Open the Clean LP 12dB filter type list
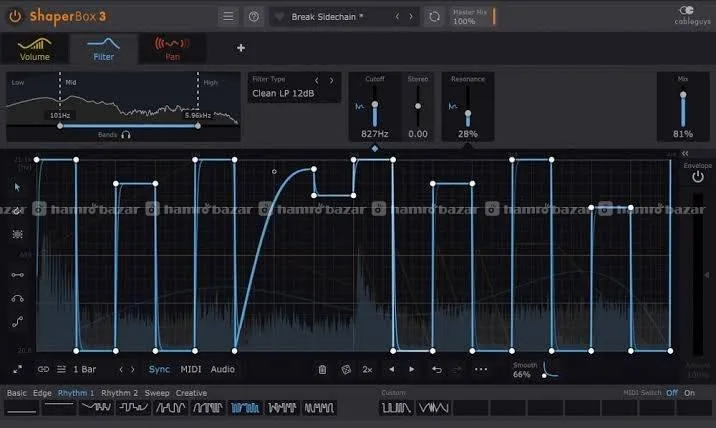The image size is (716, 428). [283, 93]
